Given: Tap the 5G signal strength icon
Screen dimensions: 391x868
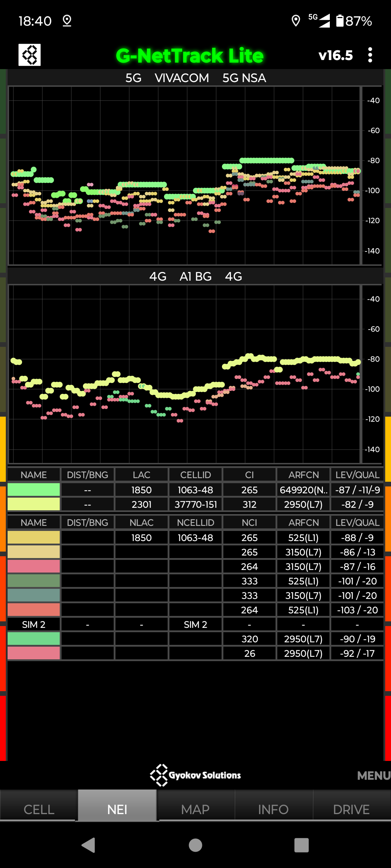Looking at the screenshot, I should pyautogui.click(x=319, y=21).
